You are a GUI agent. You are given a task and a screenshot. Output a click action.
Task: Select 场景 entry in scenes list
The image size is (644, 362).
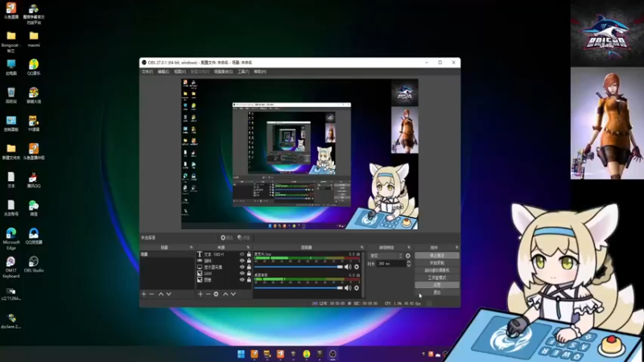[x=167, y=254]
